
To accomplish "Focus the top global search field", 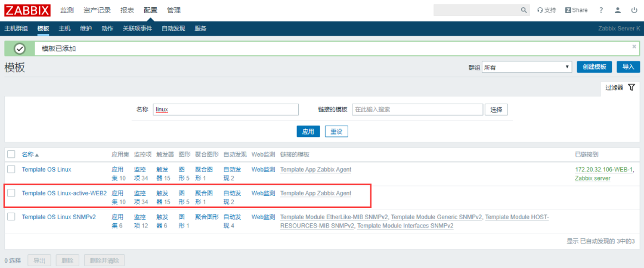I will pos(476,10).
